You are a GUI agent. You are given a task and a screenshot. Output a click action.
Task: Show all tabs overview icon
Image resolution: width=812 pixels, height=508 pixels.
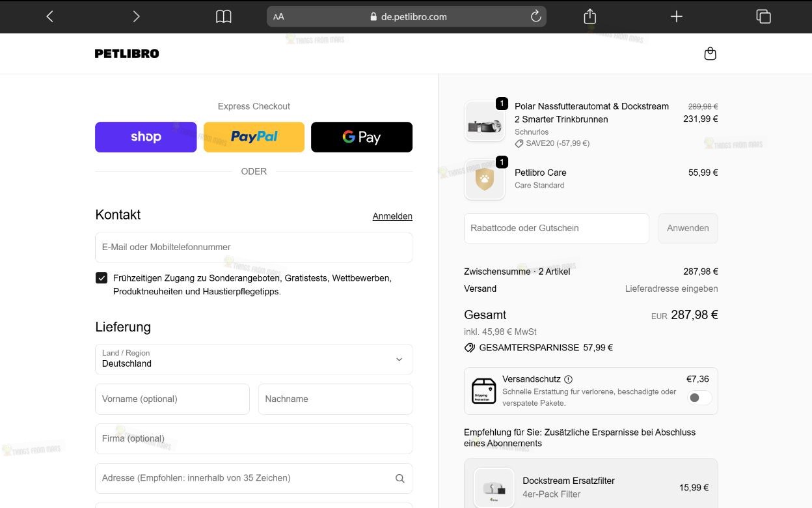[x=763, y=17]
